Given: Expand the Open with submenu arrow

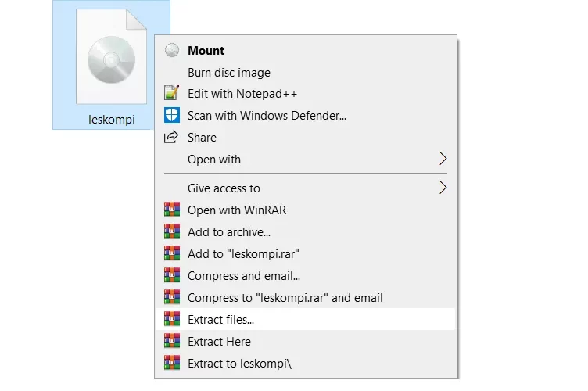Looking at the screenshot, I should tap(443, 159).
